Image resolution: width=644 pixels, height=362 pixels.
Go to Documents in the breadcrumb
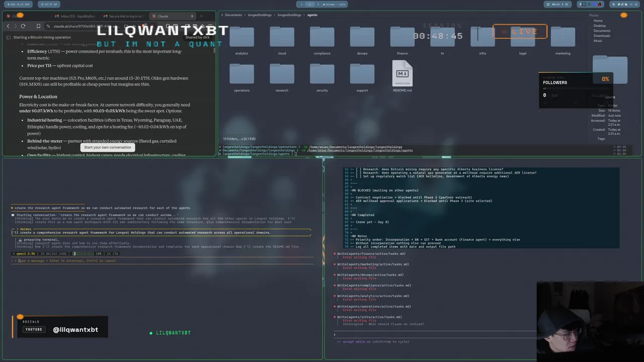coord(233,15)
